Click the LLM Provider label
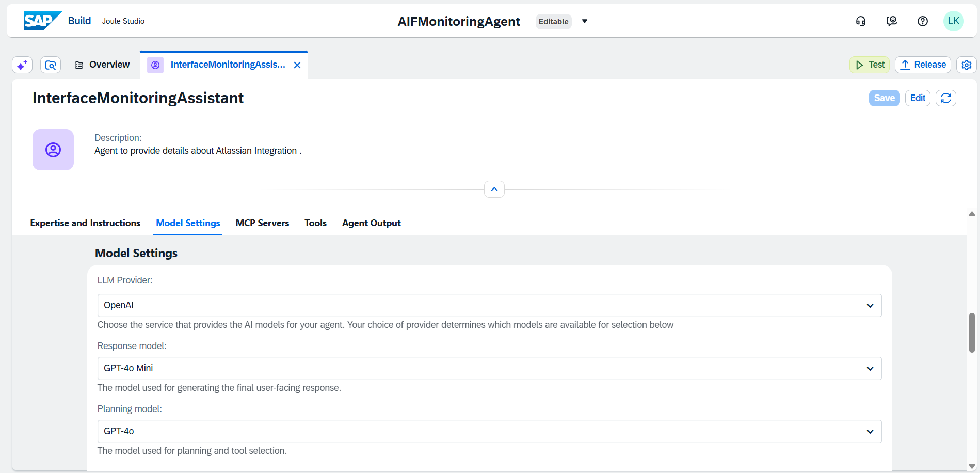The width and height of the screenshot is (980, 473). (x=125, y=280)
